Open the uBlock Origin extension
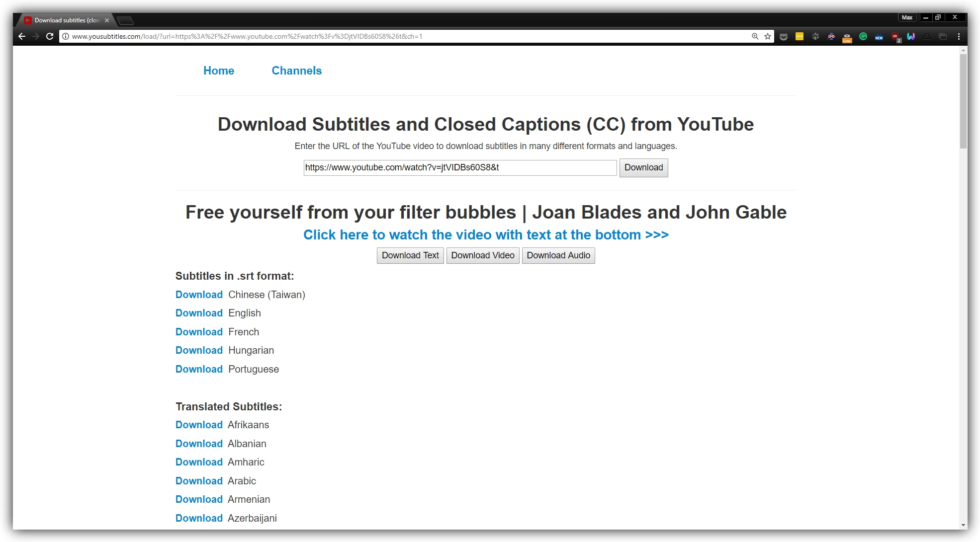 click(x=895, y=37)
